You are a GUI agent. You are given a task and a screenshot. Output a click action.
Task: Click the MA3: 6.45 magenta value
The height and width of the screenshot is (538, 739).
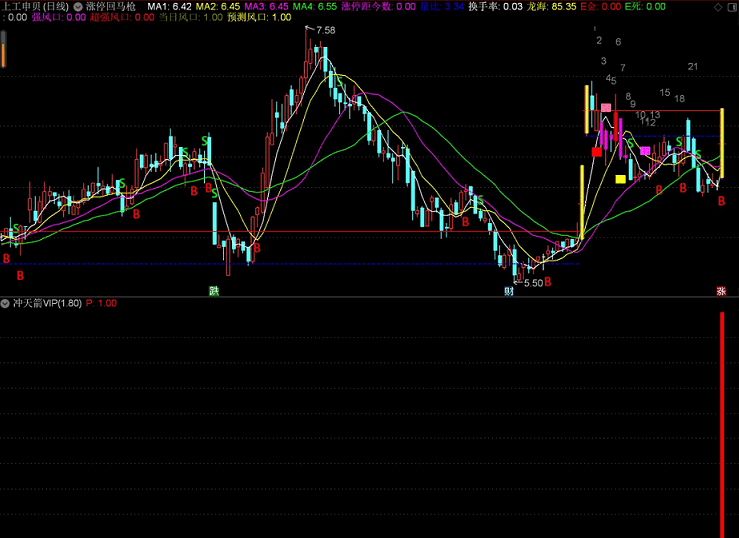coord(266,7)
